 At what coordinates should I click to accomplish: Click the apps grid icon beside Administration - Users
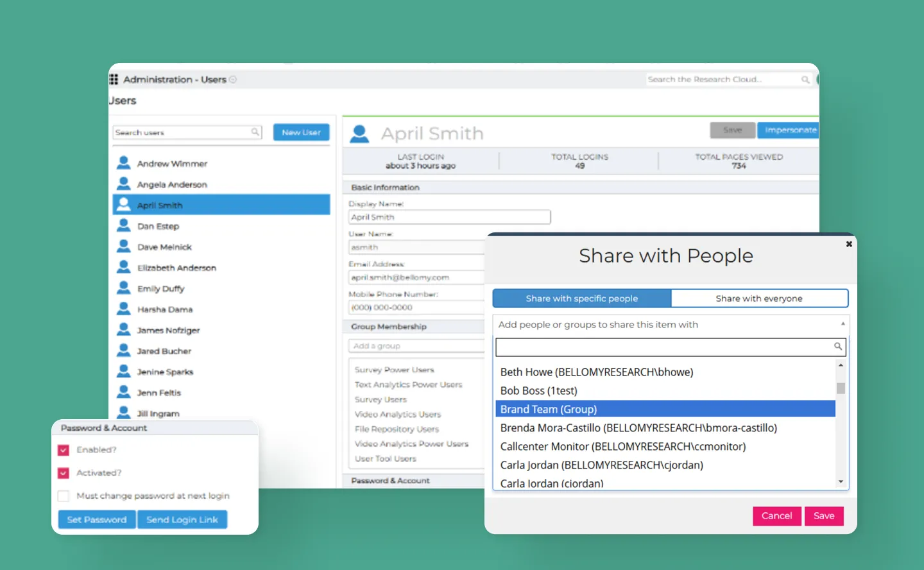click(114, 78)
